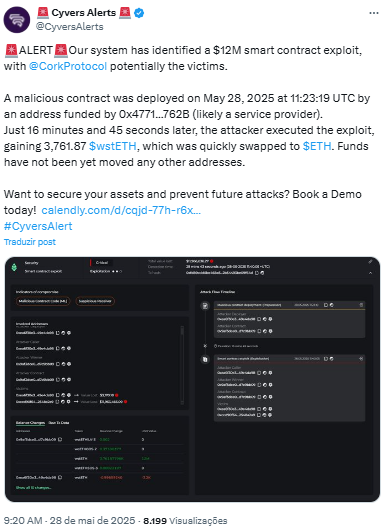Open the three-dot more options menu
Image resolution: width=389 pixels, height=531 pixels.
click(x=373, y=13)
